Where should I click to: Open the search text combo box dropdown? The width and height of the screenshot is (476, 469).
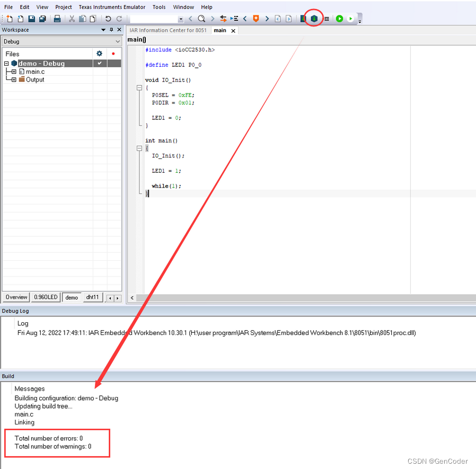(x=181, y=19)
